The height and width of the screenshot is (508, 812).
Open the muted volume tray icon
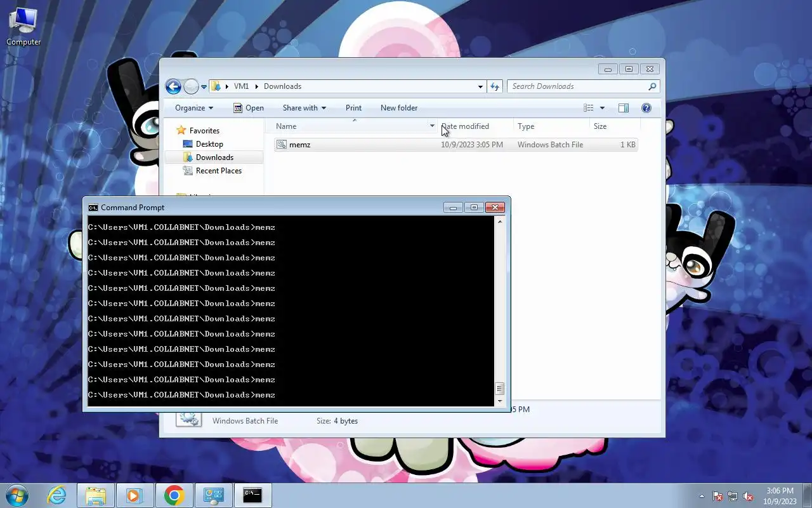pos(749,497)
